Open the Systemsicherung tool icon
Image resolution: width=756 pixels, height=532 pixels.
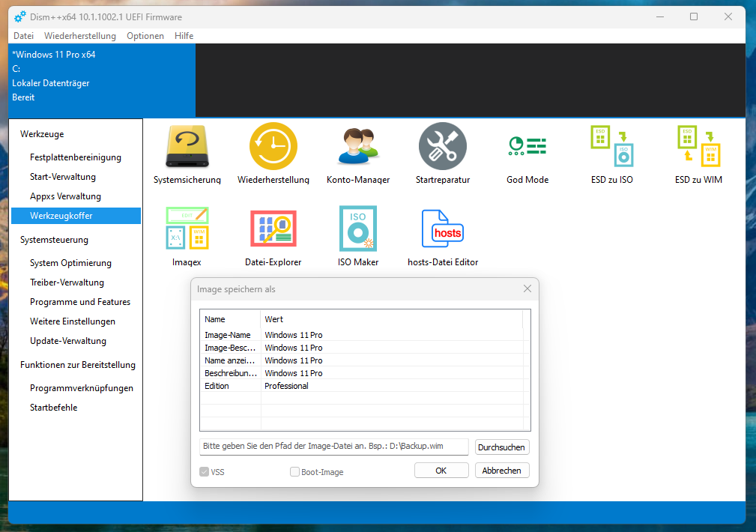(187, 147)
